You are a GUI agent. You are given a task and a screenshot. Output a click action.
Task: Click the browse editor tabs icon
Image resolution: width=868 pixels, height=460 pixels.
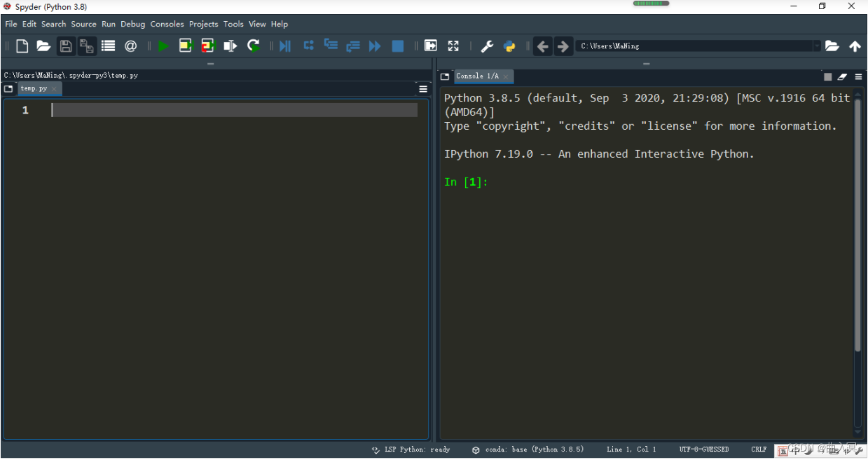(8, 89)
